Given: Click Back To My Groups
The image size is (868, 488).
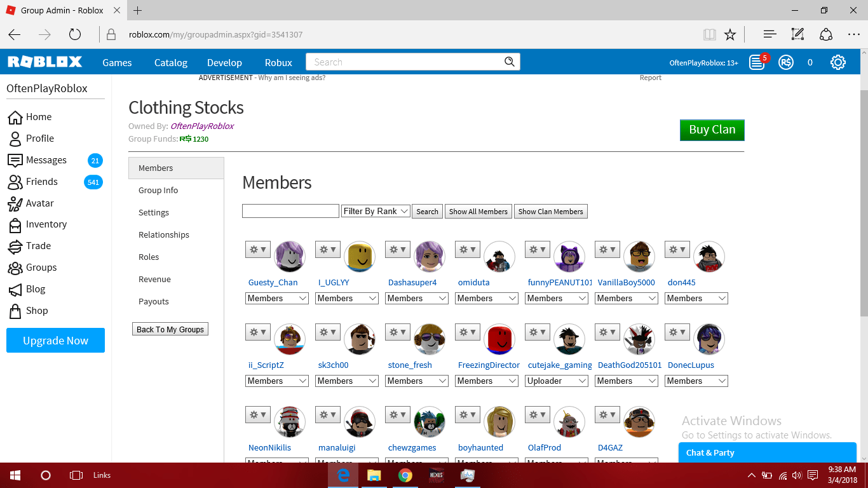Looking at the screenshot, I should click(170, 329).
